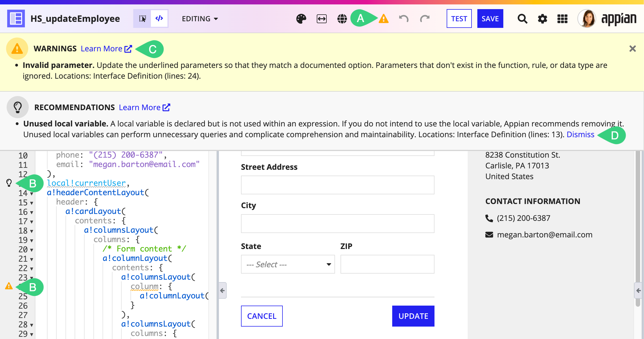The height and width of the screenshot is (339, 644).
Task: Click the lightbulb icon beside RECOMMENDATIONS
Action: coord(18,107)
